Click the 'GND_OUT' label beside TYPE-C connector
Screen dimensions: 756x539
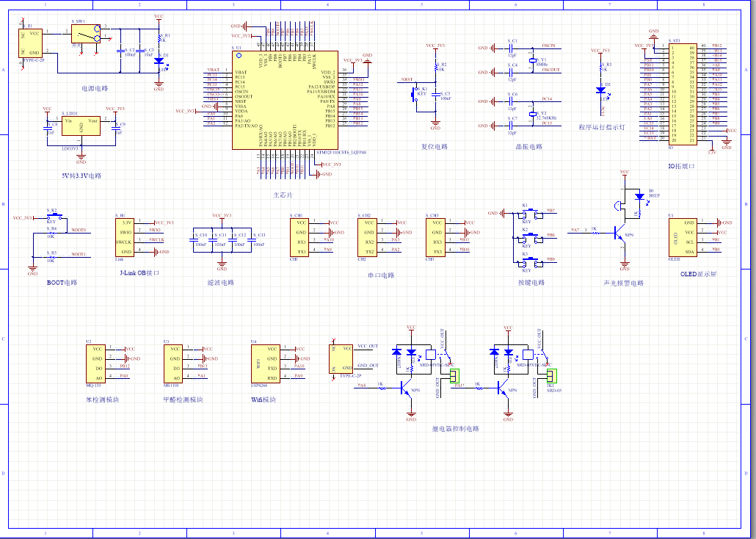[x=368, y=366]
